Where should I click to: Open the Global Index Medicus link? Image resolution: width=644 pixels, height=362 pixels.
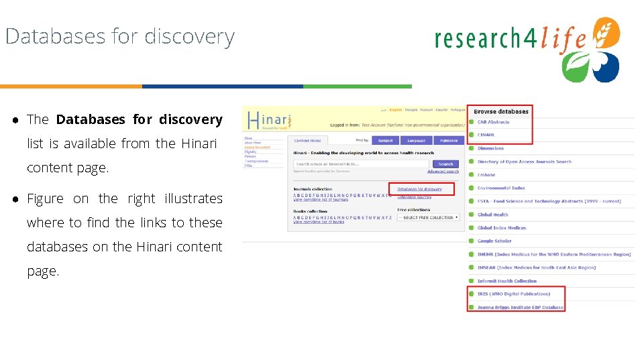(x=502, y=228)
